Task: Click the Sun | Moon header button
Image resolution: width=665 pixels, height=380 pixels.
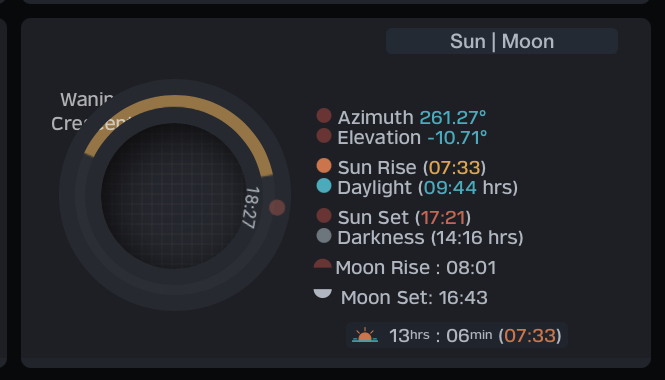Action: pos(502,41)
